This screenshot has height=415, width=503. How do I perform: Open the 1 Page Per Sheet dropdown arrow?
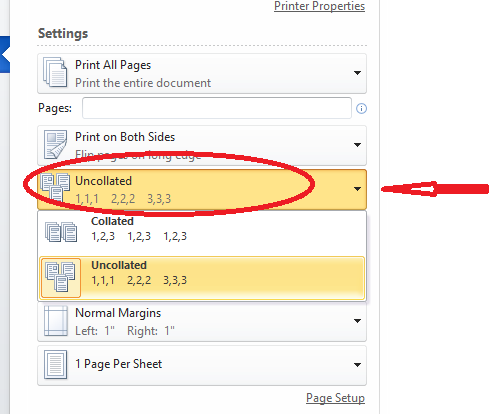click(357, 365)
